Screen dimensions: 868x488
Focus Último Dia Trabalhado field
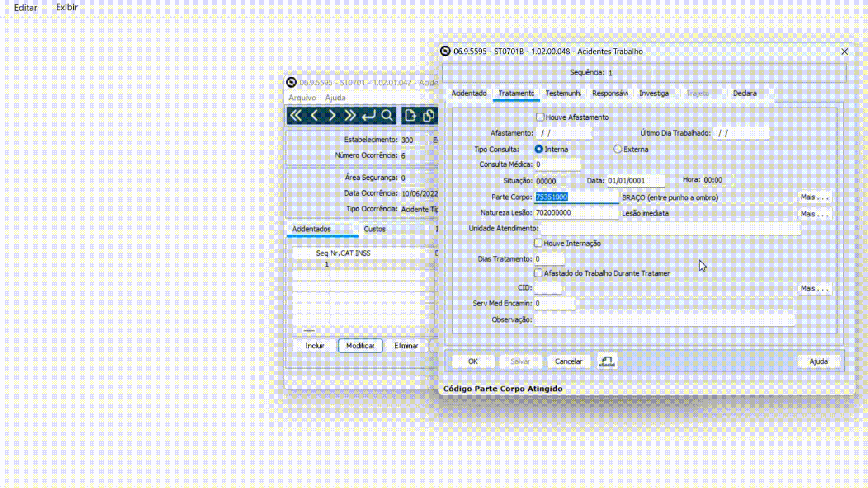point(741,133)
